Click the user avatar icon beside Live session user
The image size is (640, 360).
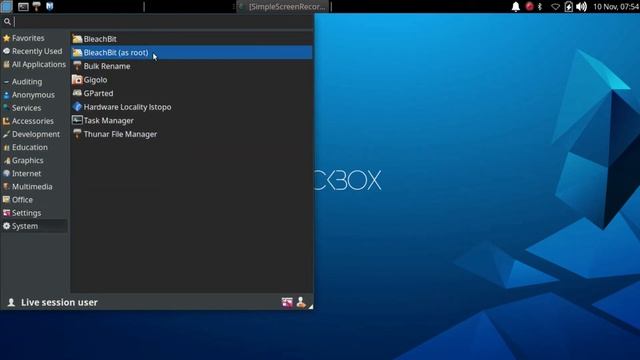[11, 302]
